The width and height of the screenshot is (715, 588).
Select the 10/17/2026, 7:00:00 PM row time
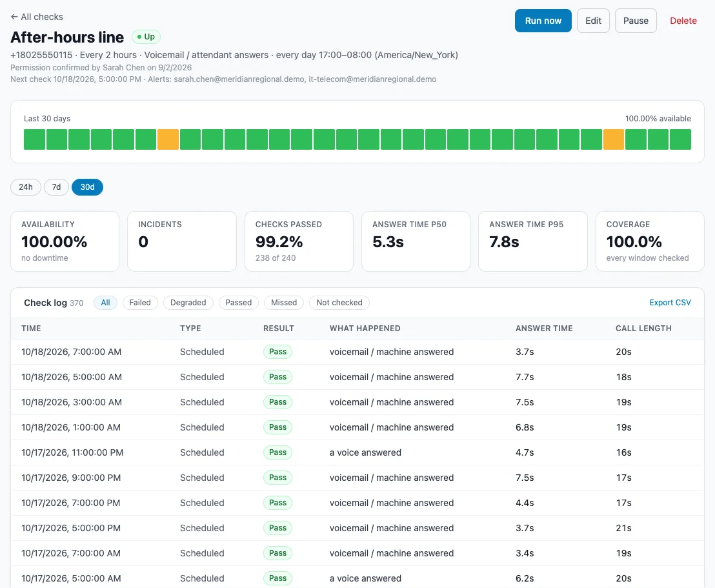pos(71,503)
